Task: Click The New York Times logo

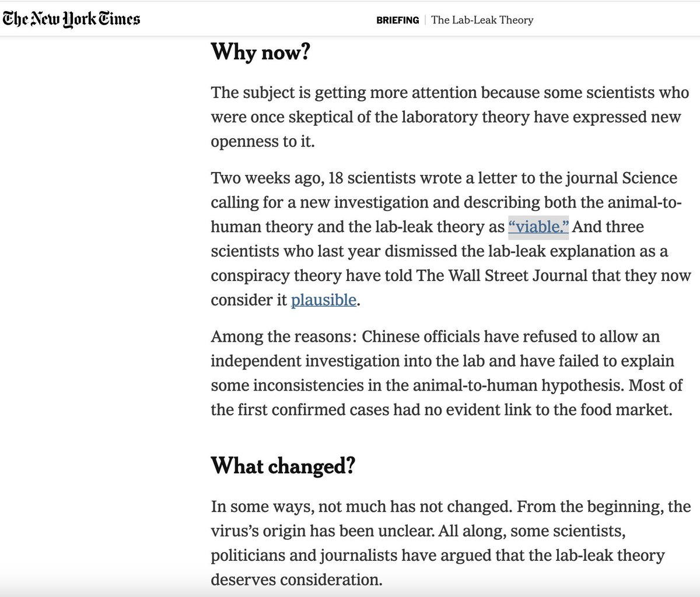Action: [71, 19]
